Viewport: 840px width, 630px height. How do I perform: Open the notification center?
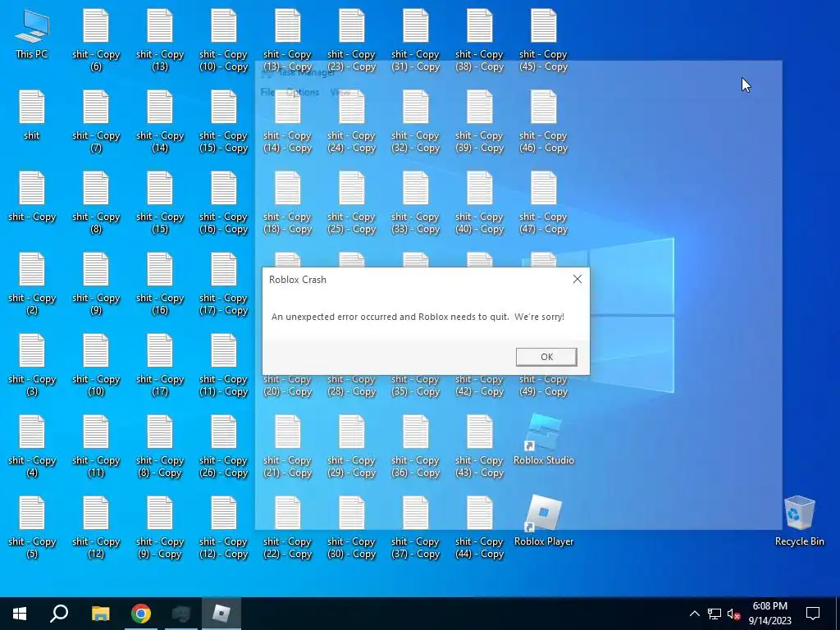tap(813, 614)
